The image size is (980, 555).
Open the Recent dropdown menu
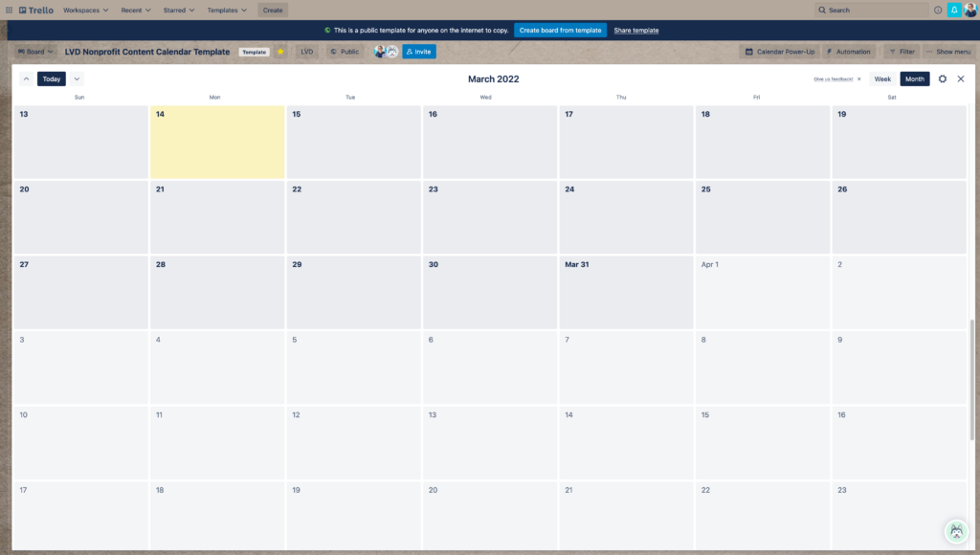136,10
